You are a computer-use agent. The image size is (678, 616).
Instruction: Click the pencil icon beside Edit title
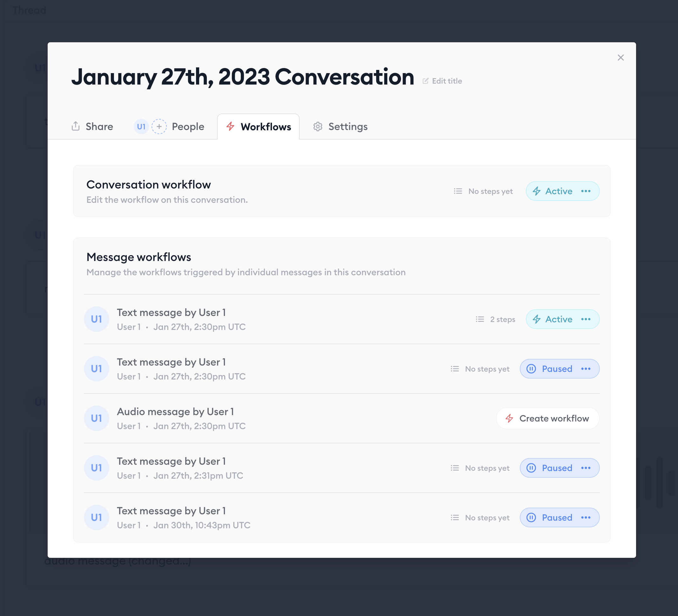[425, 81]
